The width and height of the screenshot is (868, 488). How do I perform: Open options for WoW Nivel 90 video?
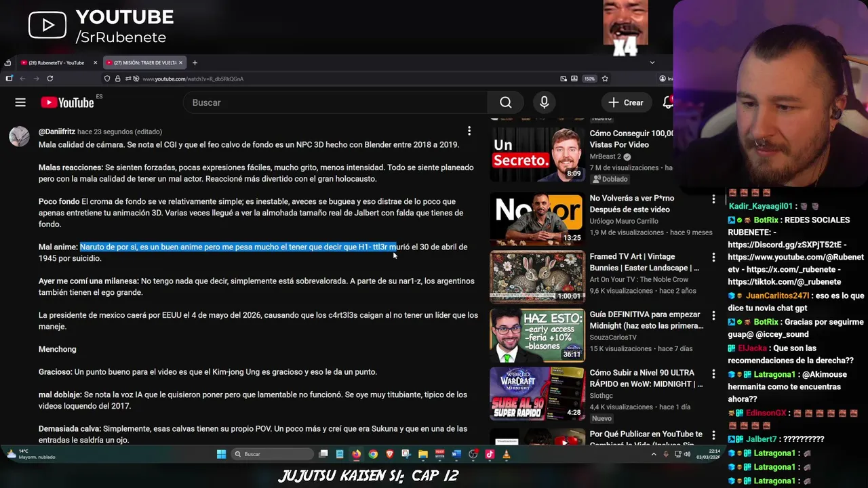pyautogui.click(x=713, y=373)
